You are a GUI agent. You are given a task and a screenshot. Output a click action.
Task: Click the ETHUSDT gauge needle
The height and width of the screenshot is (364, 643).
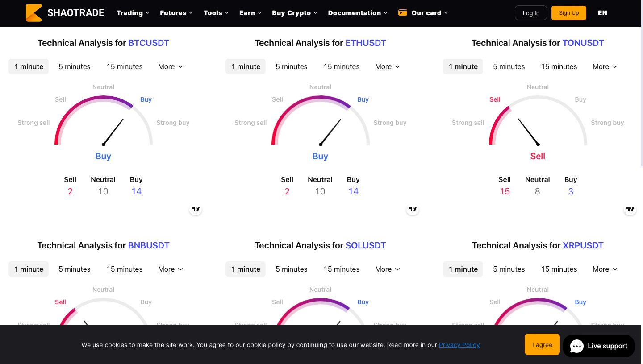click(330, 132)
